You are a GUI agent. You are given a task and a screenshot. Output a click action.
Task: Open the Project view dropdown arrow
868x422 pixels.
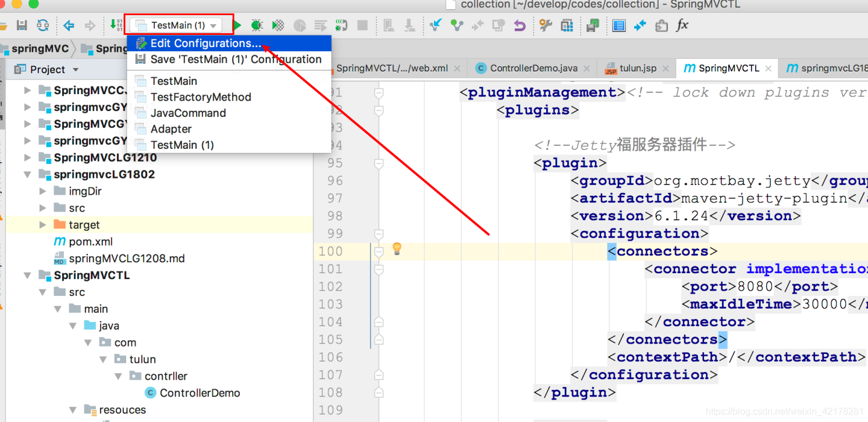pyautogui.click(x=76, y=70)
